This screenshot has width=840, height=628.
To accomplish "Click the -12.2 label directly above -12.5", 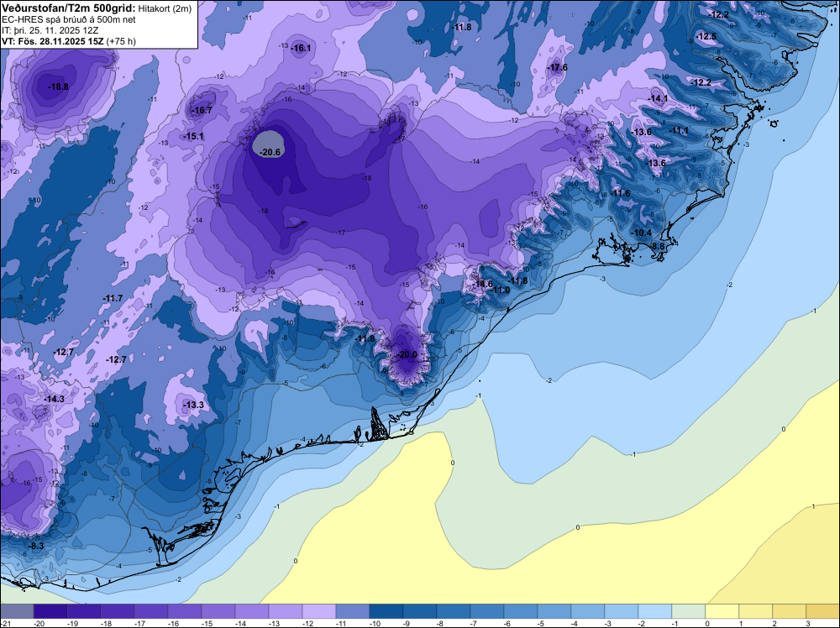I will pyautogui.click(x=718, y=14).
